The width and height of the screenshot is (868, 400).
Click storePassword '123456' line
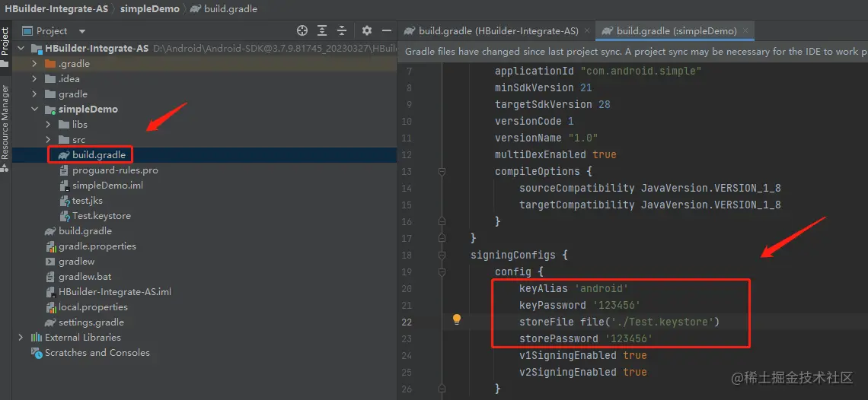click(x=586, y=338)
